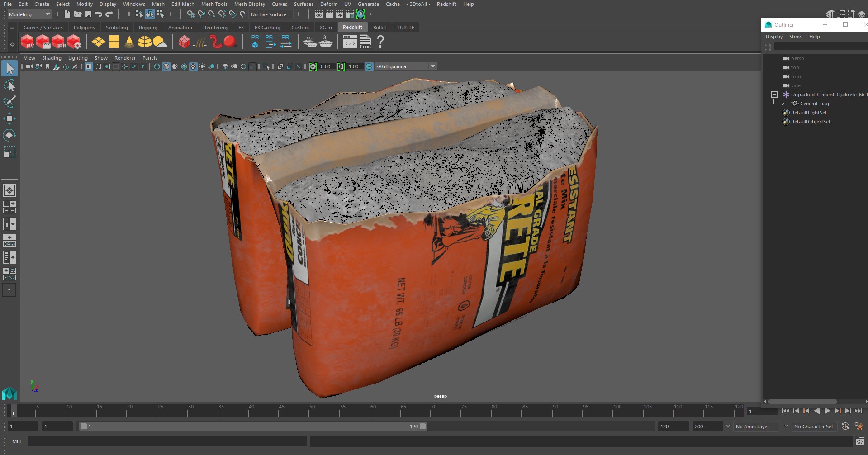Open Script Editor icon at bottom right

(860, 441)
